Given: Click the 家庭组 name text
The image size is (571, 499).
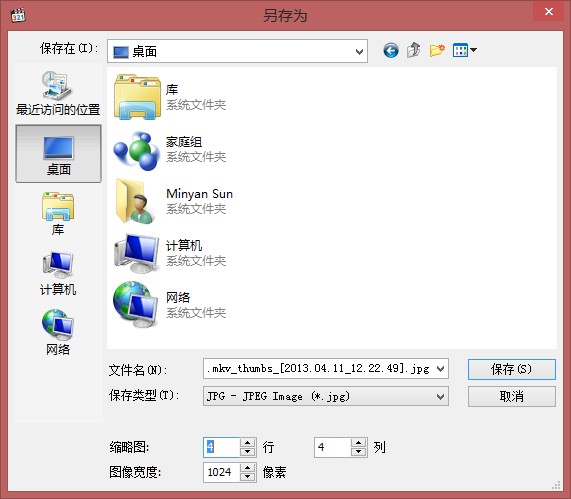Looking at the screenshot, I should 184,142.
